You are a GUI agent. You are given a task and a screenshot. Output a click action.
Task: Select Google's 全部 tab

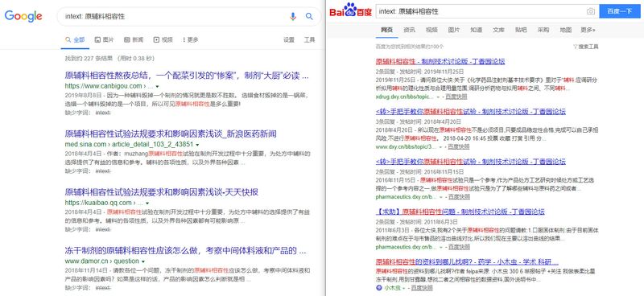point(75,40)
